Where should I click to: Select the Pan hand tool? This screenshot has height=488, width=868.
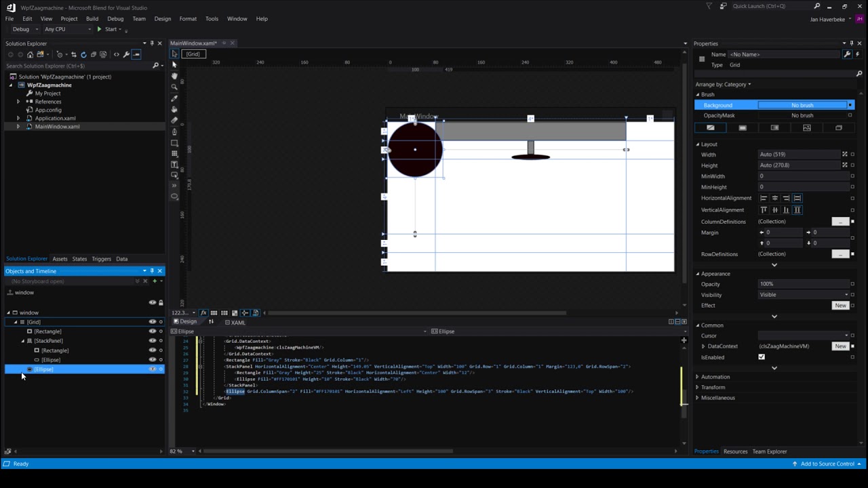(174, 76)
